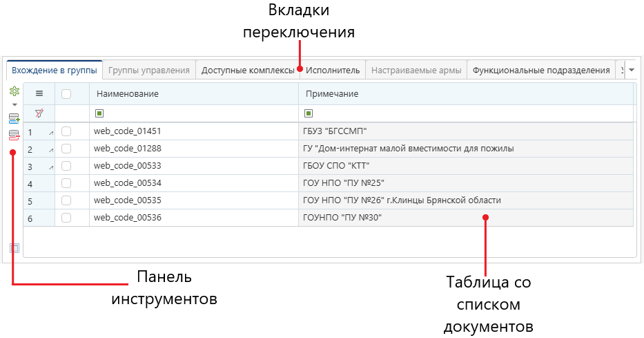Select cell web_code_00534
This screenshot has height=338, width=644.
coord(194,183)
